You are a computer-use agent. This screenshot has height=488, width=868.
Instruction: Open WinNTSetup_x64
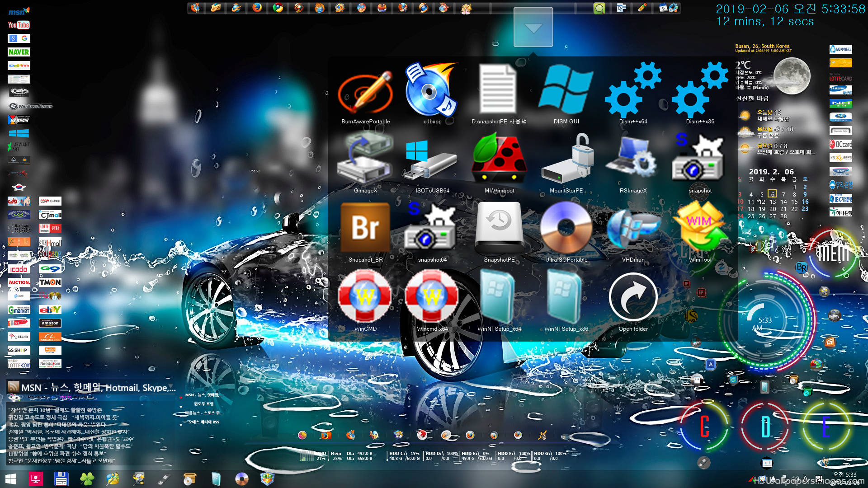point(497,296)
